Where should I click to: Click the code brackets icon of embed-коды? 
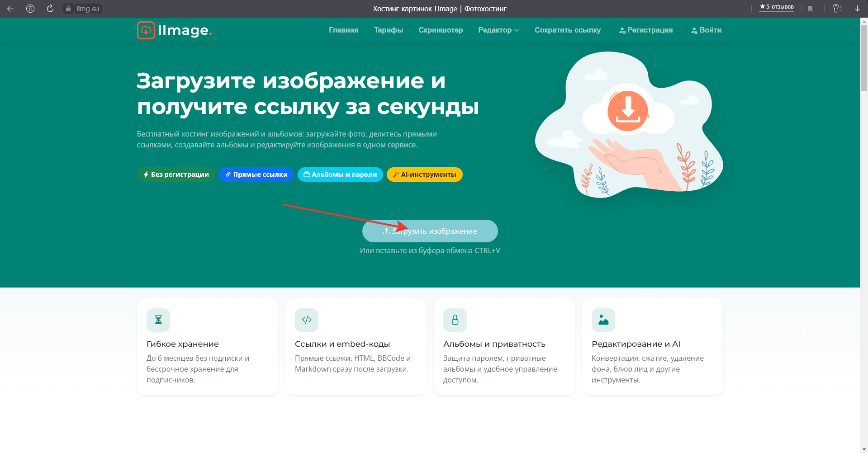[307, 320]
